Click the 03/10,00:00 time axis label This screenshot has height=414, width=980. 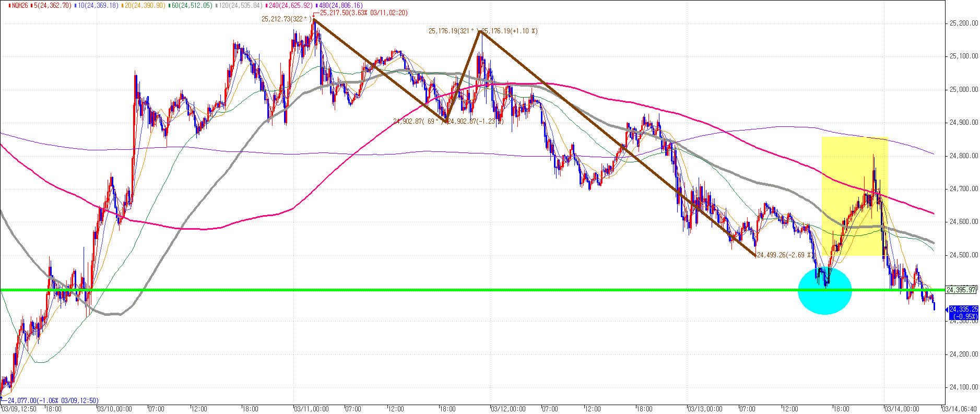point(114,409)
